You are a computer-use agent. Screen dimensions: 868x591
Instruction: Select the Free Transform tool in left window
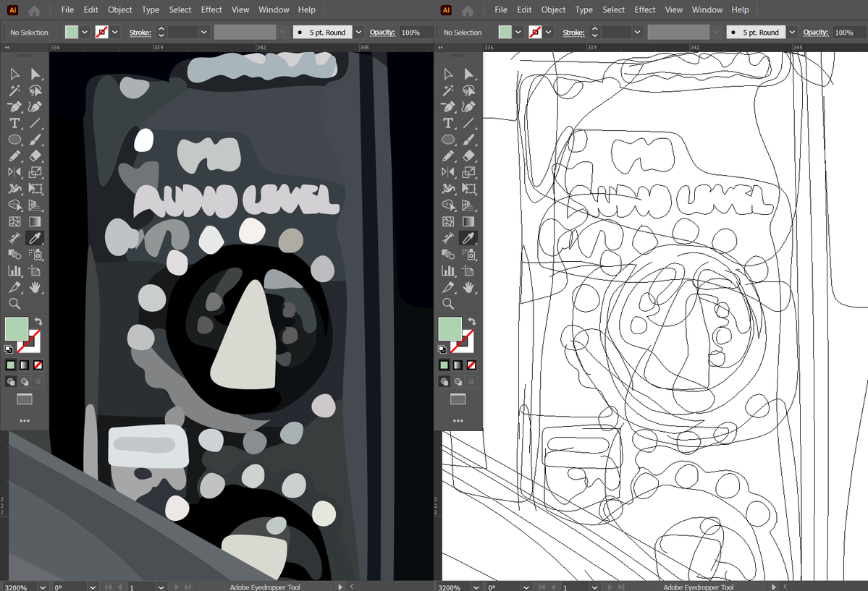click(x=35, y=189)
